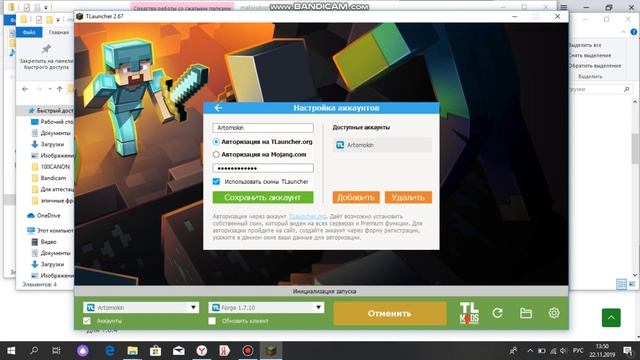Click the volume icon in system tray
The height and width of the screenshot is (360, 640).
click(x=564, y=351)
